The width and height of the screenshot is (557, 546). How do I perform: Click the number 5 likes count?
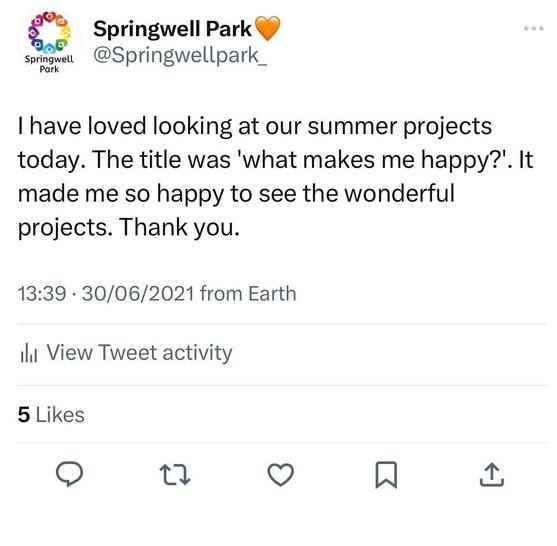click(24, 415)
